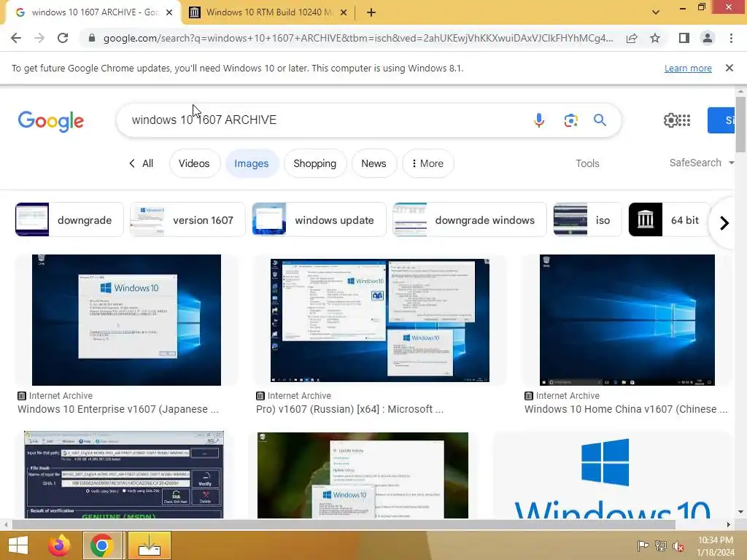The image size is (747, 560).
Task: Bookmark this page with the star
Action: click(655, 38)
